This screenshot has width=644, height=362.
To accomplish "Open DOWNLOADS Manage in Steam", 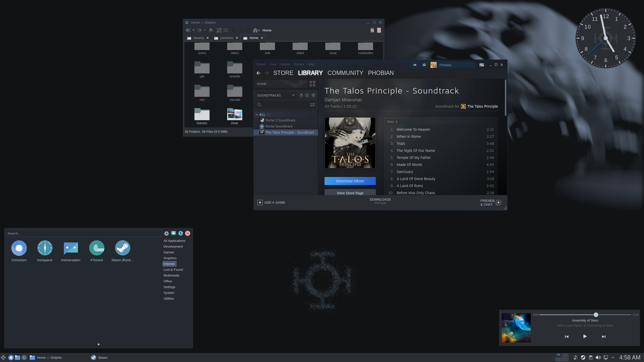I will tap(380, 201).
